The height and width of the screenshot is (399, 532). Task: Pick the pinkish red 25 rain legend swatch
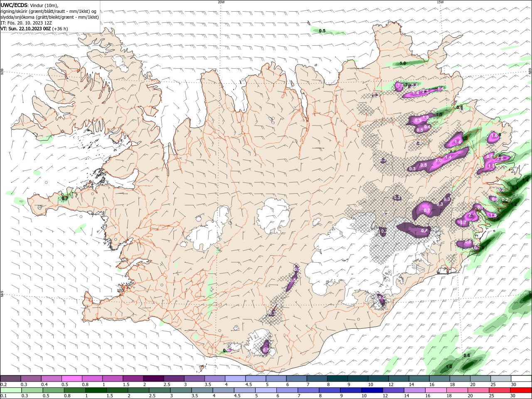499,390
